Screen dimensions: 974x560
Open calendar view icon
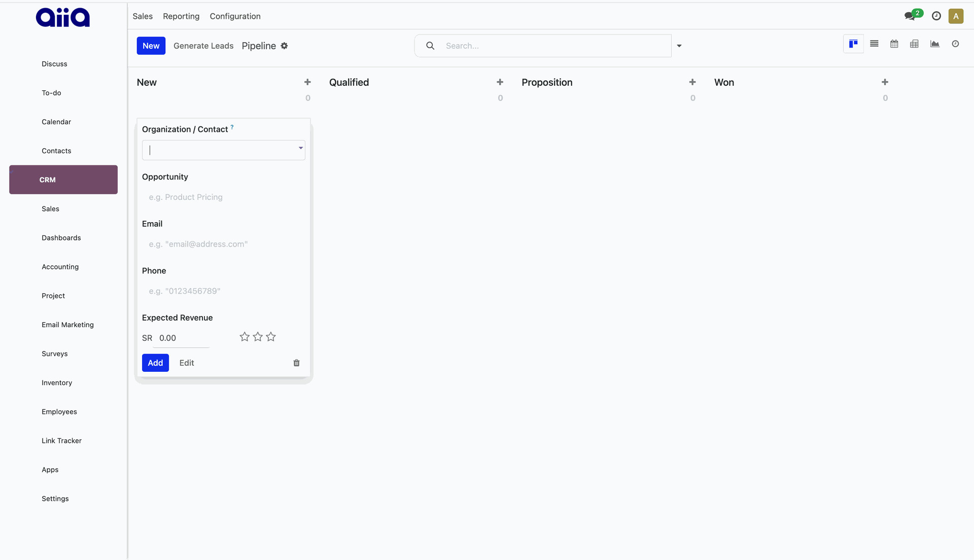894,44
